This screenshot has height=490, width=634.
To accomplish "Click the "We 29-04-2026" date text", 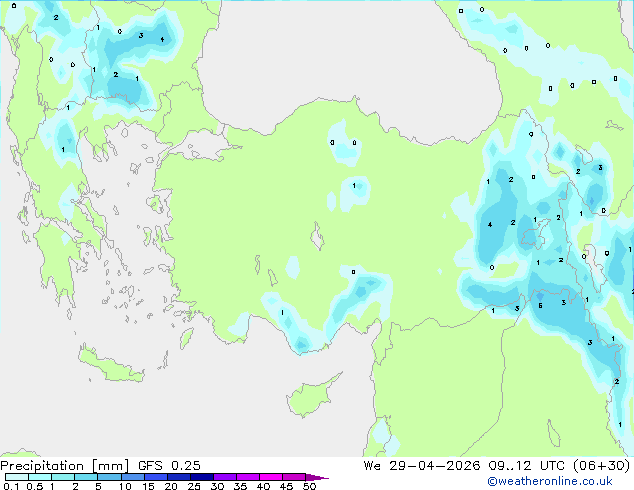I will [x=422, y=466].
